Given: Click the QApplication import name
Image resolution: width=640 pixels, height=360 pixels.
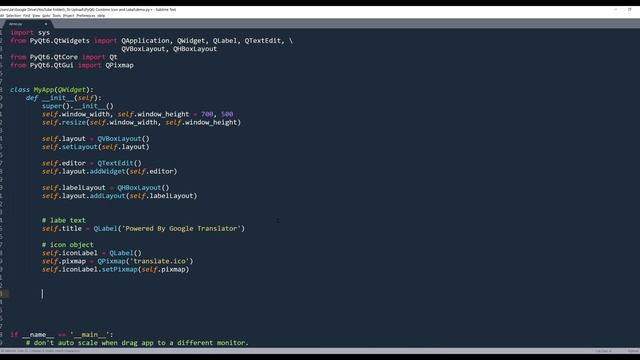Looking at the screenshot, I should (x=145, y=40).
